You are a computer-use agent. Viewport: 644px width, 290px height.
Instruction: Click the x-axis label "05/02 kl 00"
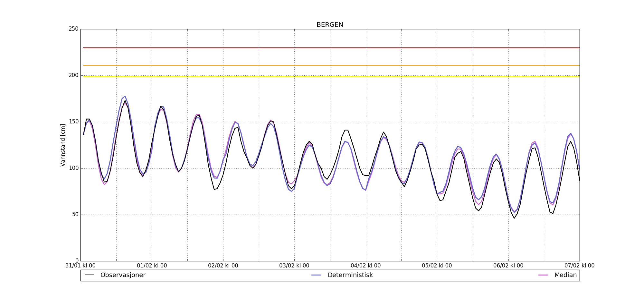pos(437,266)
